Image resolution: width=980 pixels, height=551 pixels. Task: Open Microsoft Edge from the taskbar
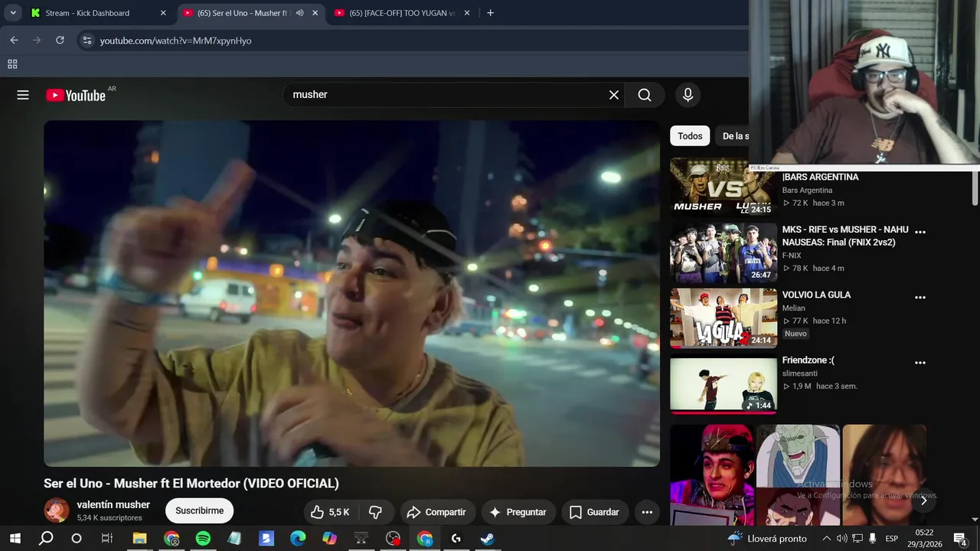[298, 538]
